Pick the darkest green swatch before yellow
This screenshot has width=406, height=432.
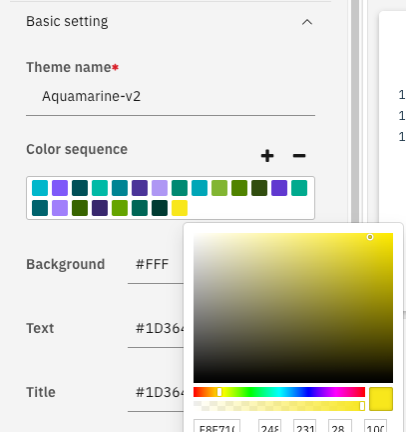click(159, 208)
